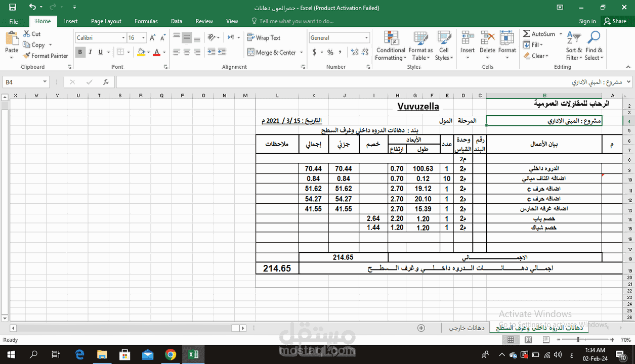Apply Accounting dollar format
The width and height of the screenshot is (635, 364).
coord(315,52)
